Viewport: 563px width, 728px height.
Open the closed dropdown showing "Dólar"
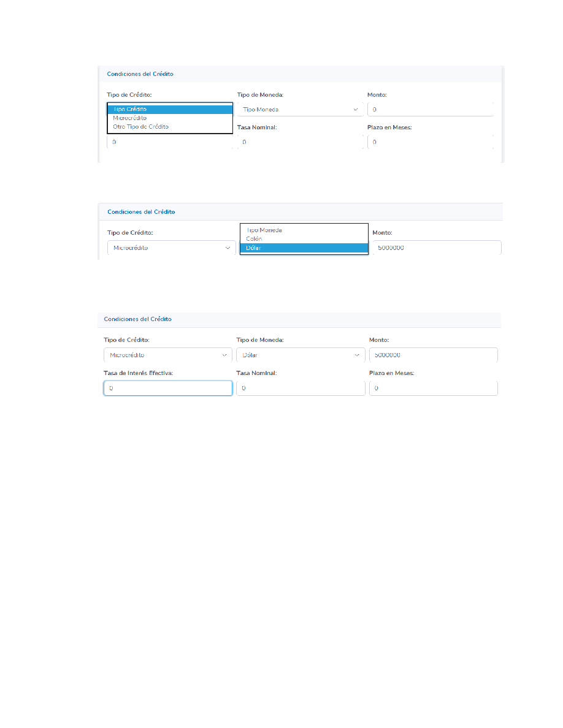[301, 355]
